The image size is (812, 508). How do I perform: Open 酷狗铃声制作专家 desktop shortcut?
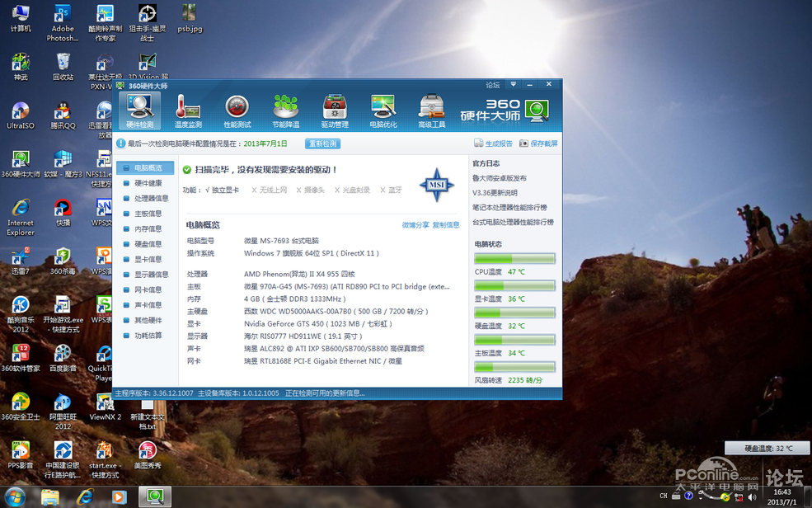(x=106, y=23)
